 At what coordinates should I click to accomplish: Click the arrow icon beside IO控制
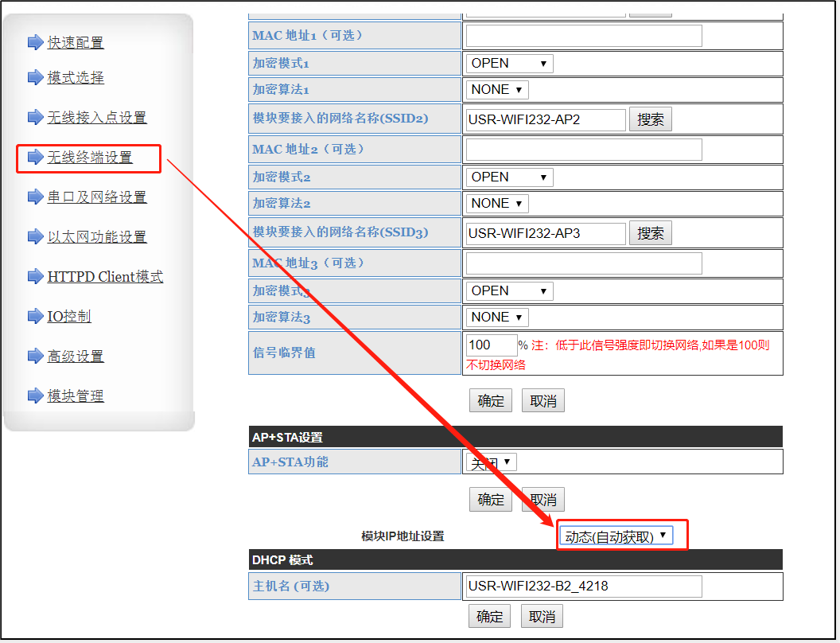(x=35, y=317)
